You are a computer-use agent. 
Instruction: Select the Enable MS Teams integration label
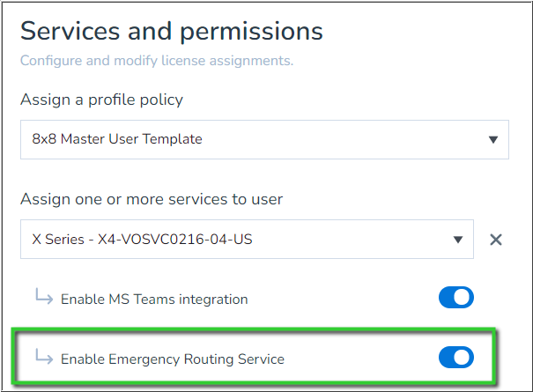pyautogui.click(x=154, y=300)
